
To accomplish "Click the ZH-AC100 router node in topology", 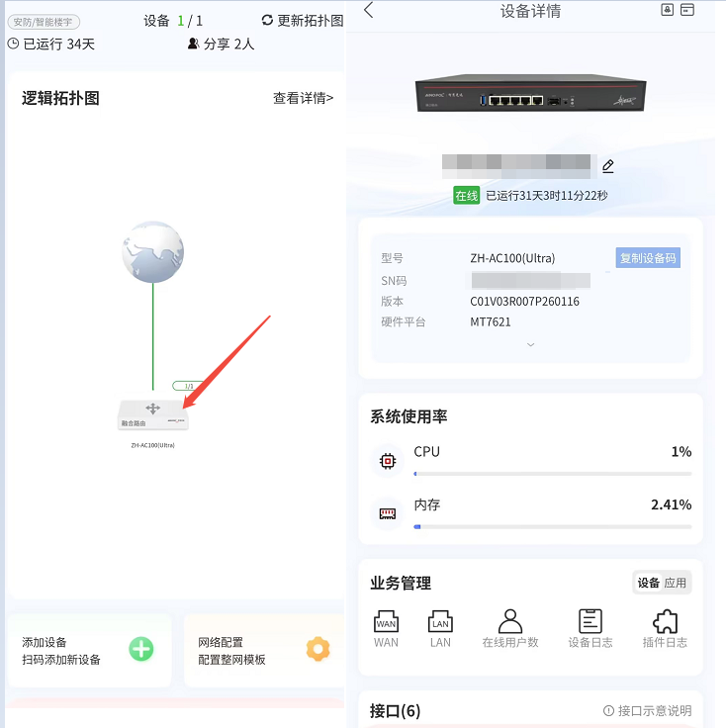I will 152,414.
